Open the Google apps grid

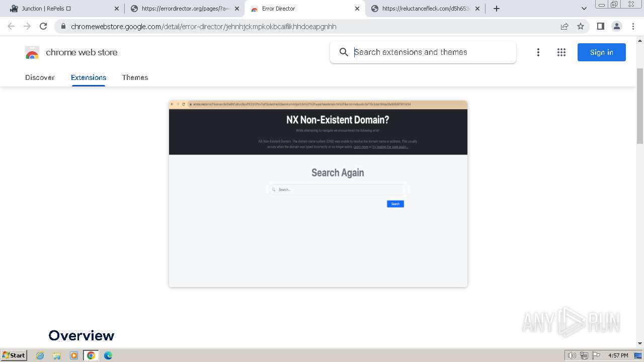tap(561, 52)
